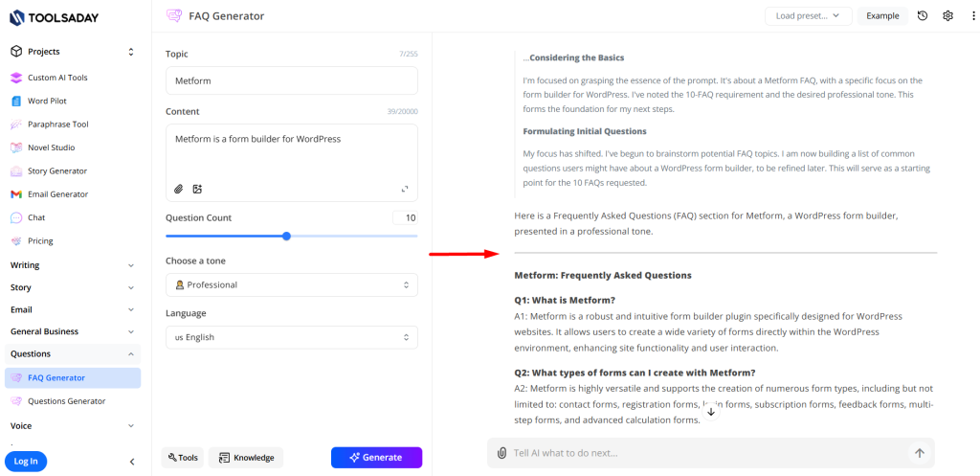Send the prompt with the up arrow button
This screenshot has width=980, height=476.
920,453
